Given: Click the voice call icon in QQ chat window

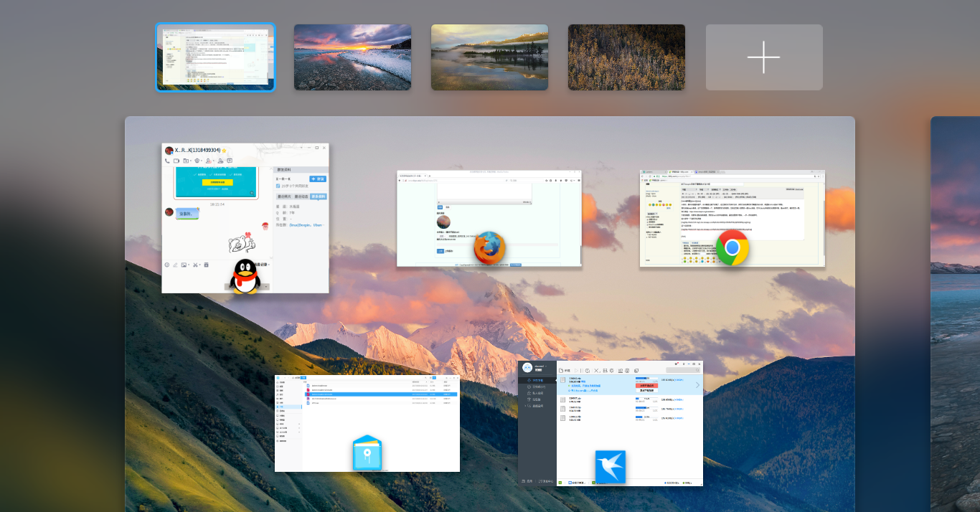Looking at the screenshot, I should click(168, 161).
